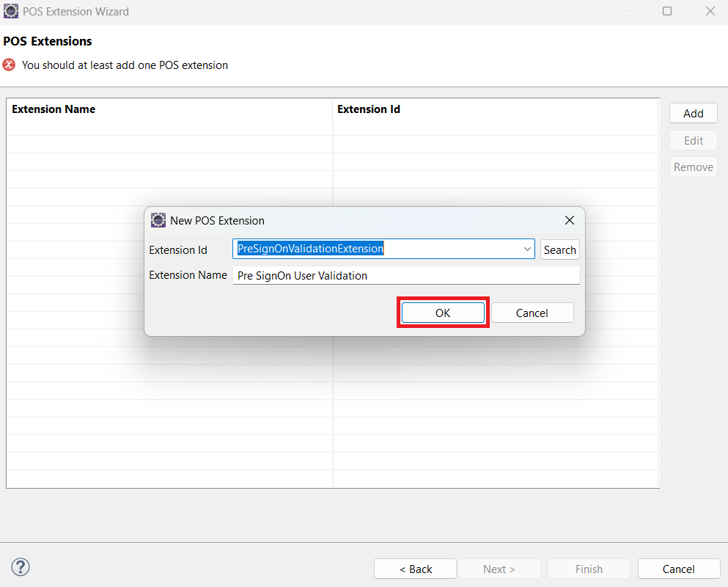Screen dimensions: 728x587
Task: Click the disabled Next button
Action: (x=499, y=568)
